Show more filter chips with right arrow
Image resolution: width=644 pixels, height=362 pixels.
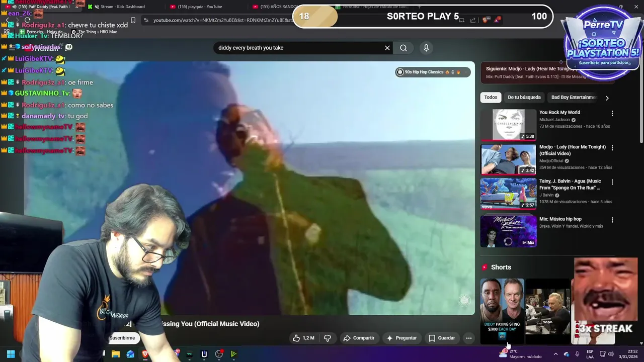point(607,98)
